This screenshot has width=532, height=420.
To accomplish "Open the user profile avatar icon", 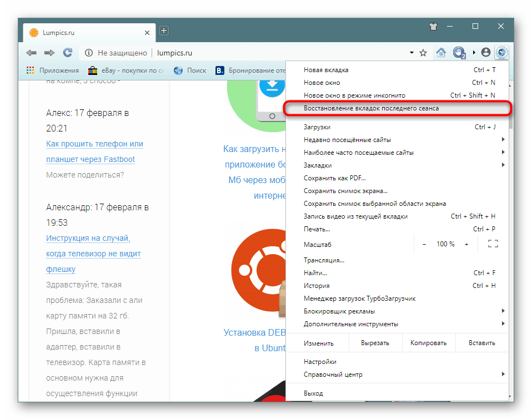I will point(486,52).
